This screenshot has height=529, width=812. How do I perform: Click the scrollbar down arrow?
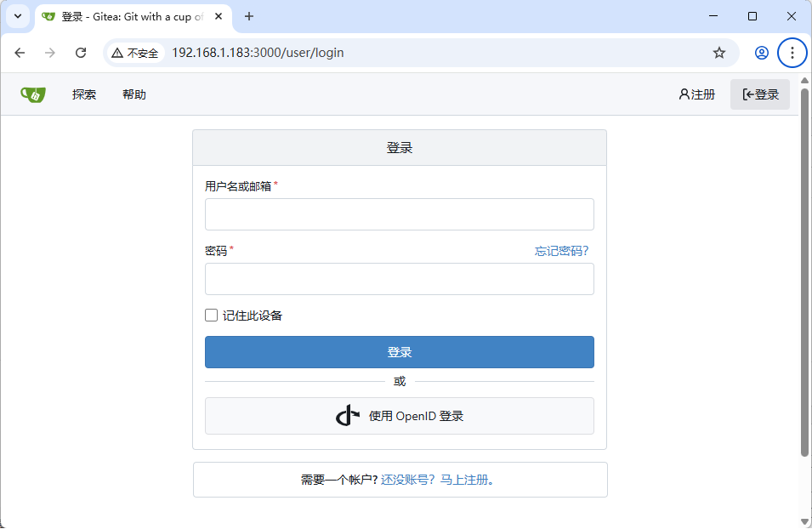(x=804, y=521)
